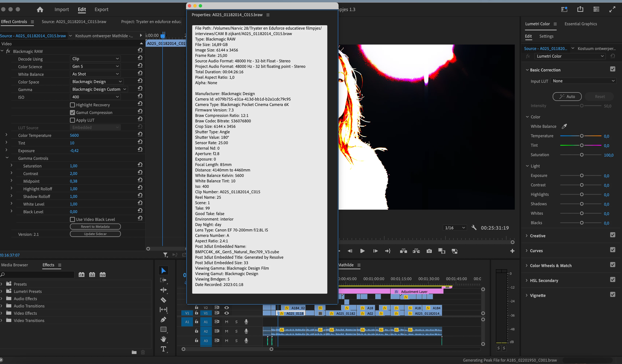Image resolution: width=622 pixels, height=364 pixels.
Task: Select the Type tool
Action: point(163,349)
